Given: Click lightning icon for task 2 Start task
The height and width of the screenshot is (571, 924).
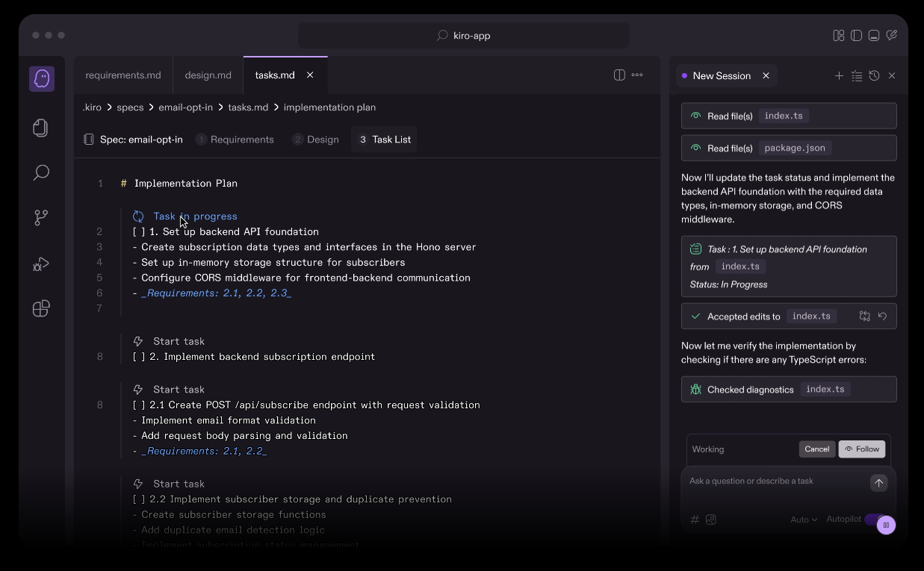Looking at the screenshot, I should click(x=138, y=341).
